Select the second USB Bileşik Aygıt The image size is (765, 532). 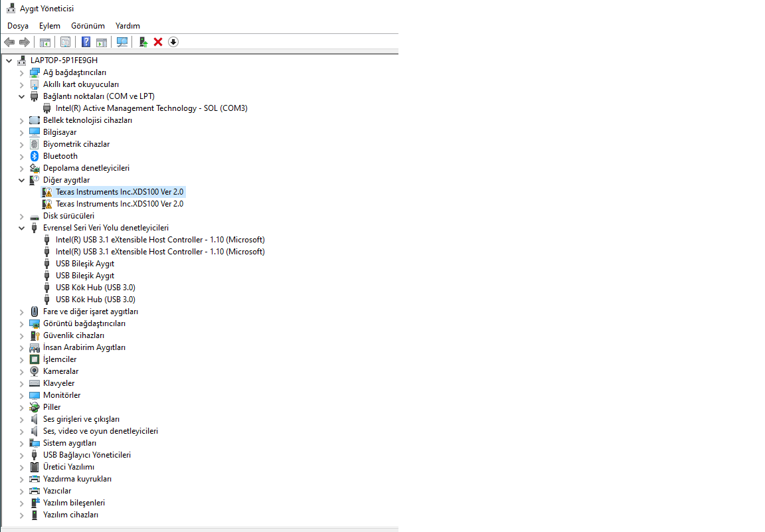[85, 276]
